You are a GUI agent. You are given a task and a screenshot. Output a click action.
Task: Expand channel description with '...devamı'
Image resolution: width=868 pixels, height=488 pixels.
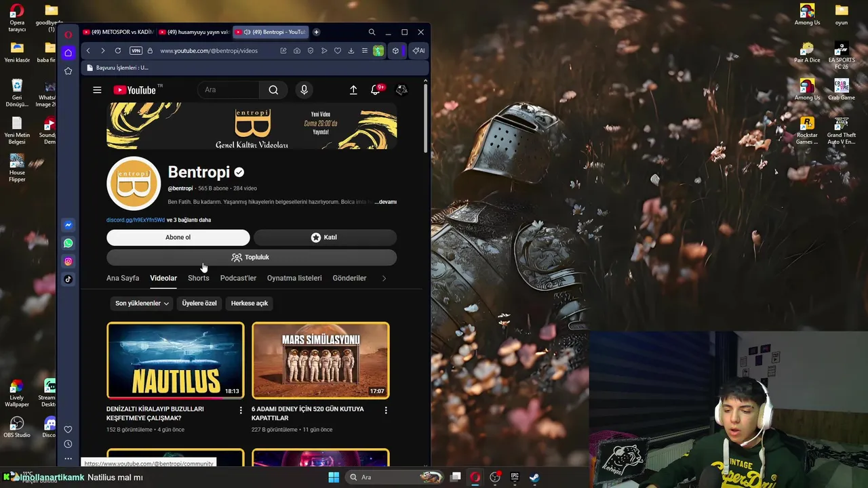coord(385,202)
